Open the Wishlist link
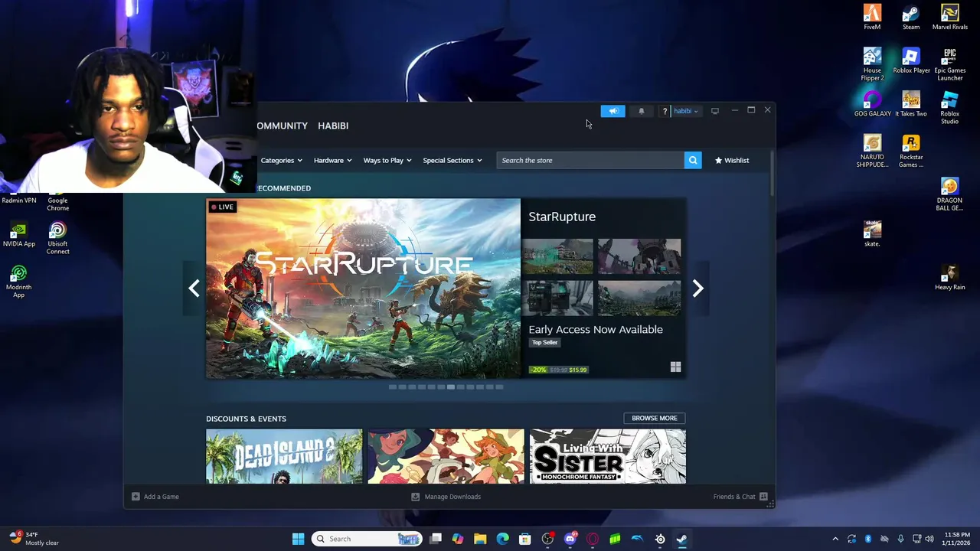Screen dimensions: 980x551 coord(732,160)
